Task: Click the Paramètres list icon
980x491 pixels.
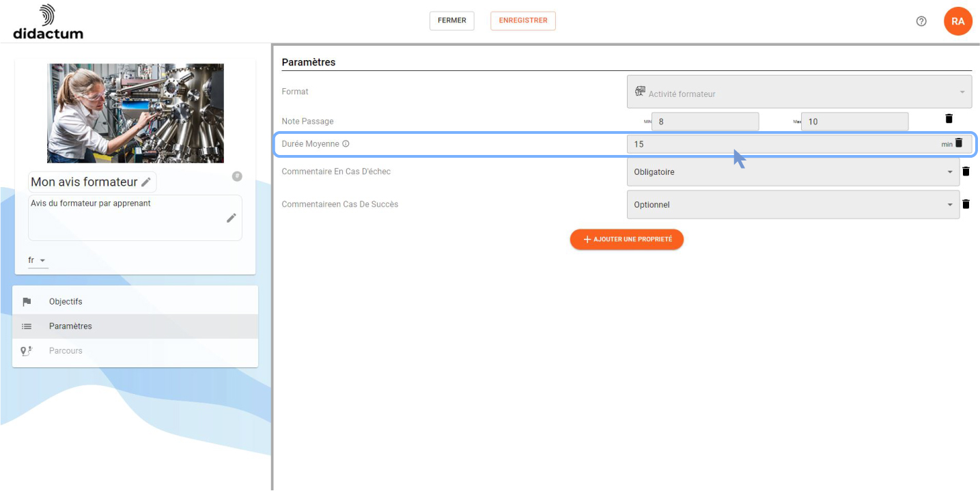Action: click(27, 326)
